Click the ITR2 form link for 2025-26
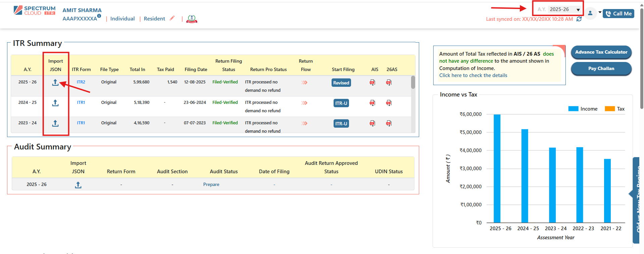Screen dimensions: 644x254 click(81, 82)
